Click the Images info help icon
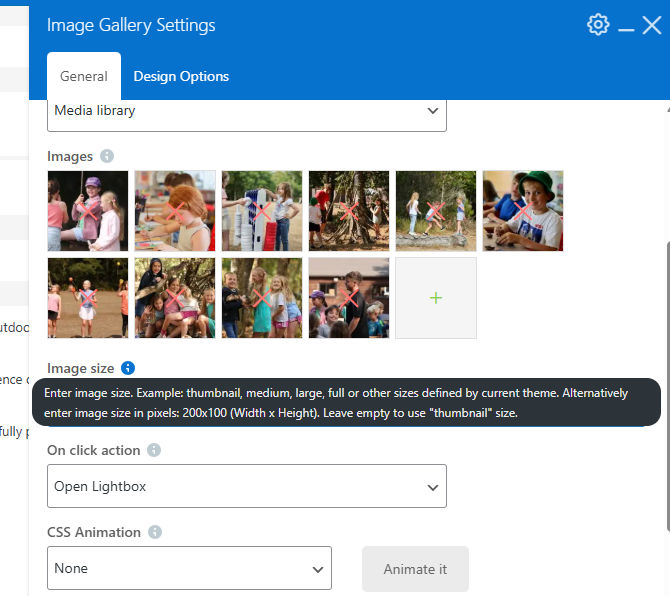 (107, 156)
